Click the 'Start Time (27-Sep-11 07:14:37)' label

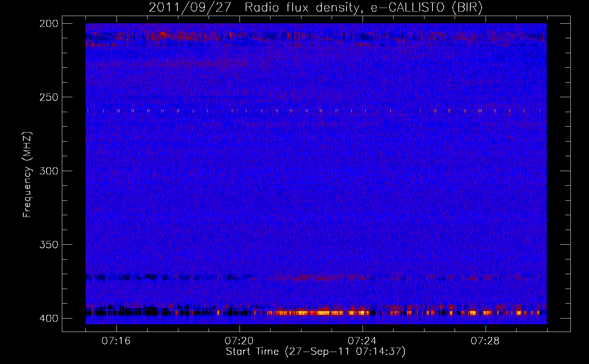[316, 352]
